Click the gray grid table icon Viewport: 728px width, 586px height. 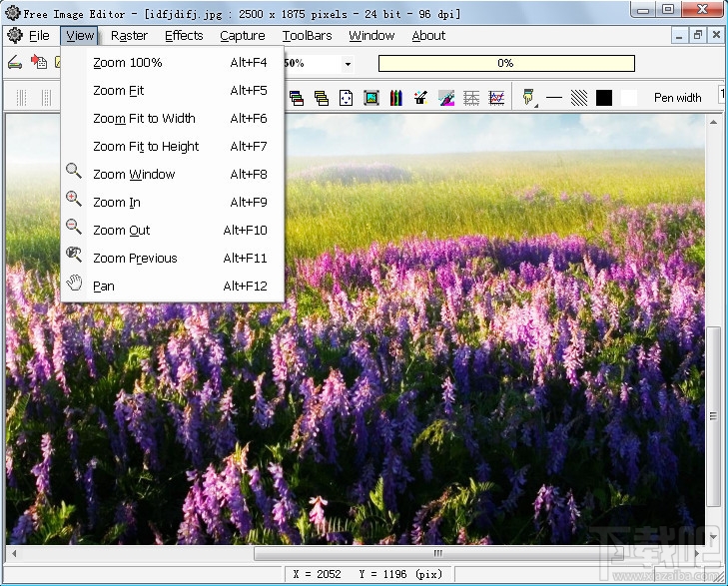tap(471, 98)
